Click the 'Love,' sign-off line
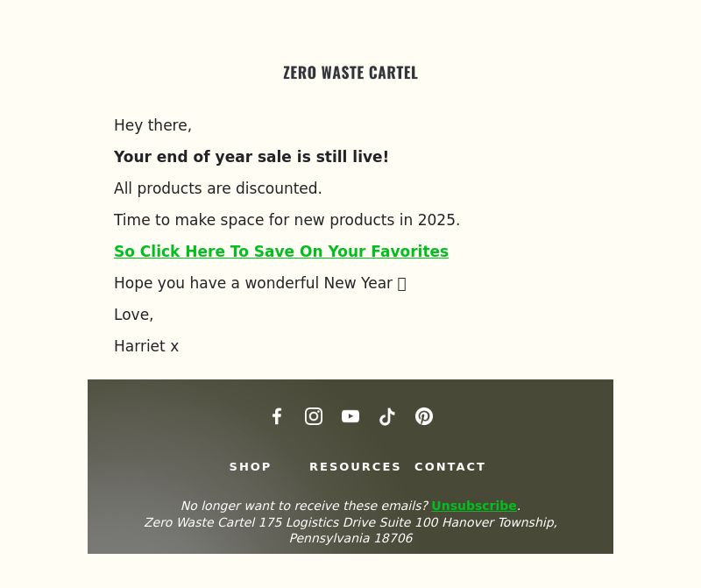The height and width of the screenshot is (588, 701). pyautogui.click(x=134, y=315)
